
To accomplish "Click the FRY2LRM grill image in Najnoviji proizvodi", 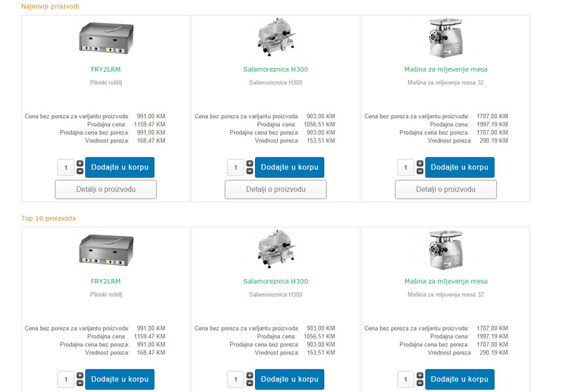I will [x=106, y=38].
